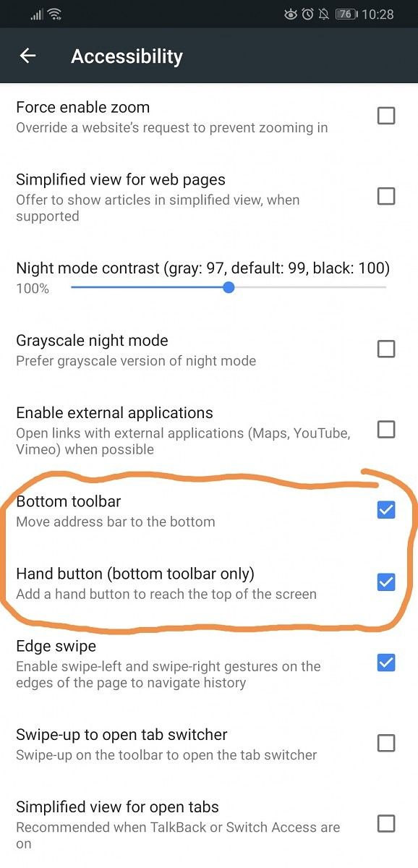Tap the alarm clock status icon
This screenshot has height=868, width=418.
308,14
